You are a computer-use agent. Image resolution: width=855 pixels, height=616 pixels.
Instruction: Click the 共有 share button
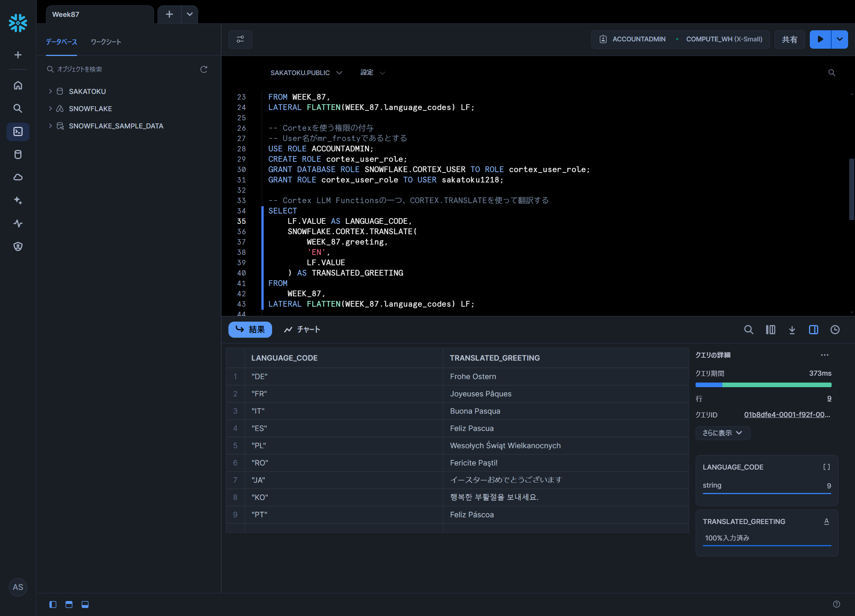point(789,39)
